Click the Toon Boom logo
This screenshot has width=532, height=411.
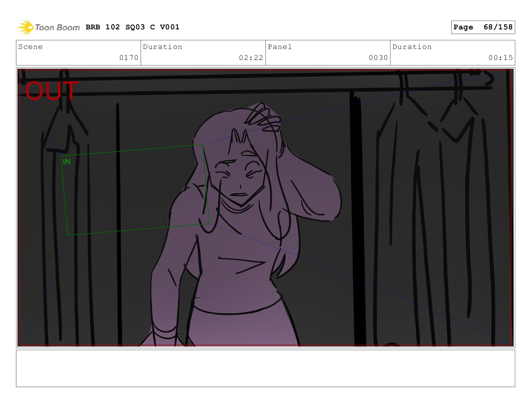coord(48,27)
